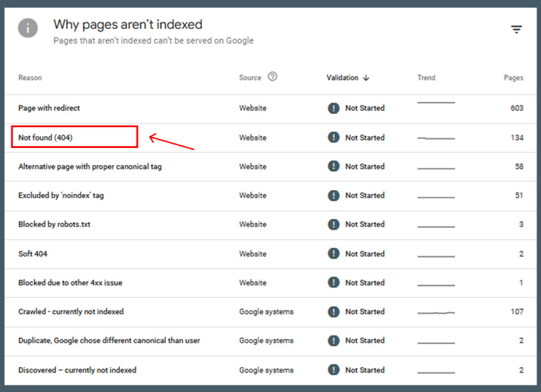Open the Source column help question mark

[x=273, y=77]
